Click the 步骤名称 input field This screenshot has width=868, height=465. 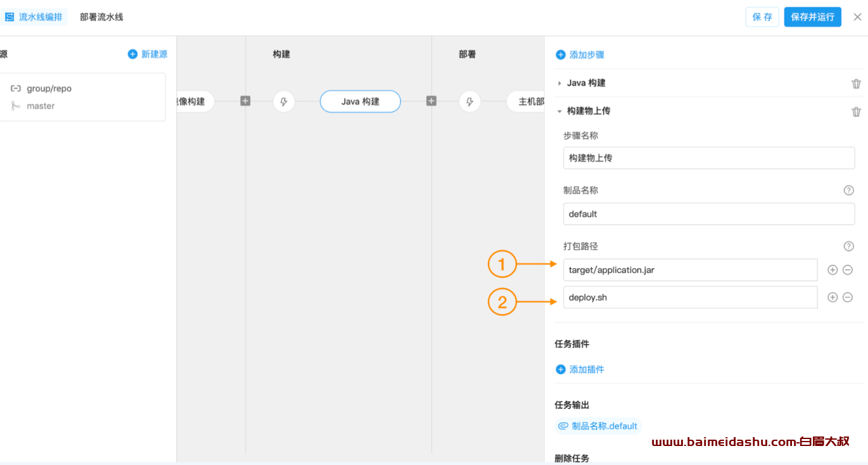709,158
